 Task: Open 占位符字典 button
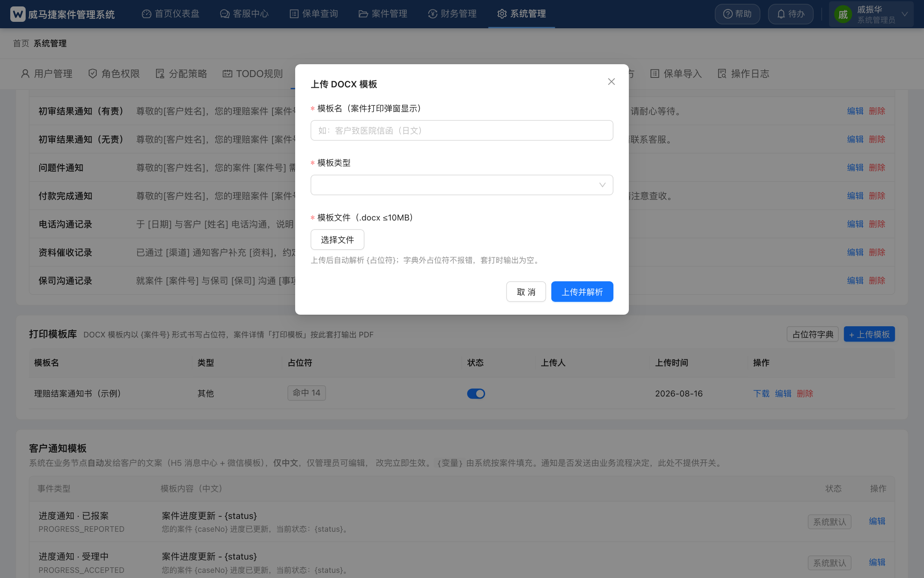tap(813, 334)
